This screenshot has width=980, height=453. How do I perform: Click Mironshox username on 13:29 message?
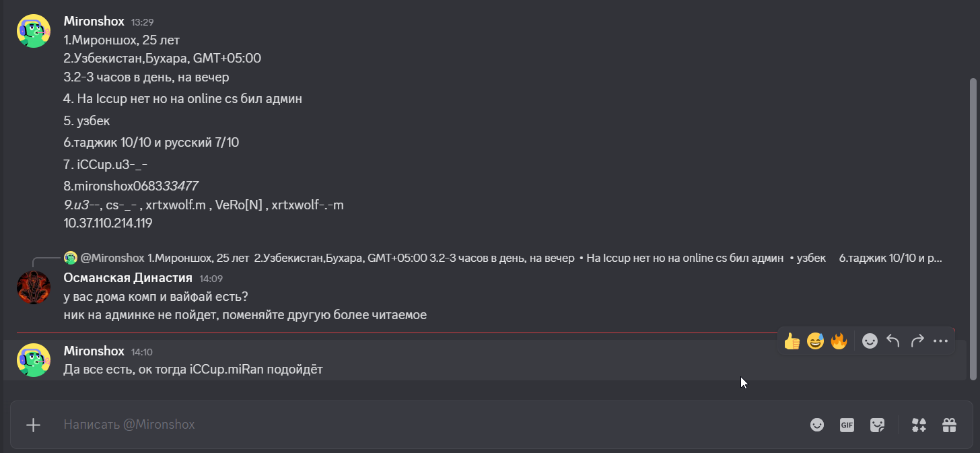point(94,22)
